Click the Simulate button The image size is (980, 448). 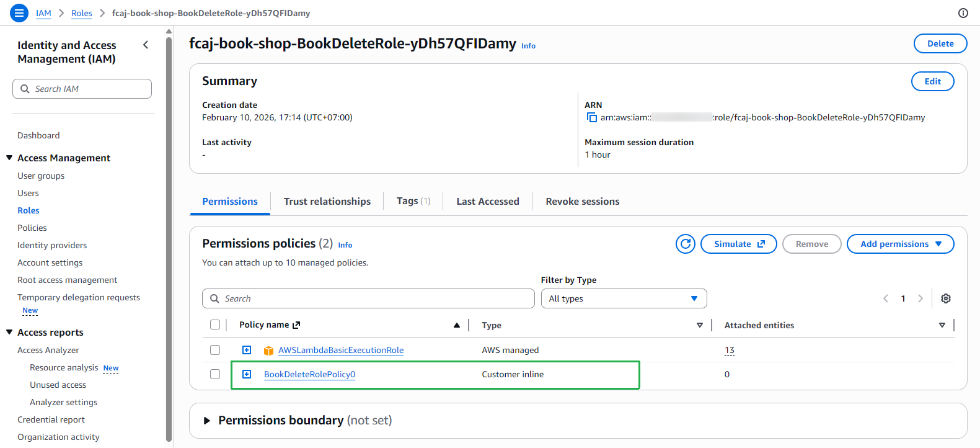pos(739,244)
